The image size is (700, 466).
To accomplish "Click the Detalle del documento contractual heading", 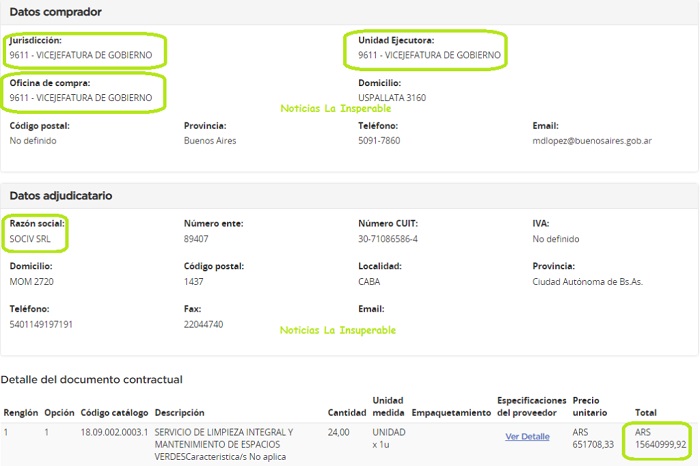I will point(91,380).
